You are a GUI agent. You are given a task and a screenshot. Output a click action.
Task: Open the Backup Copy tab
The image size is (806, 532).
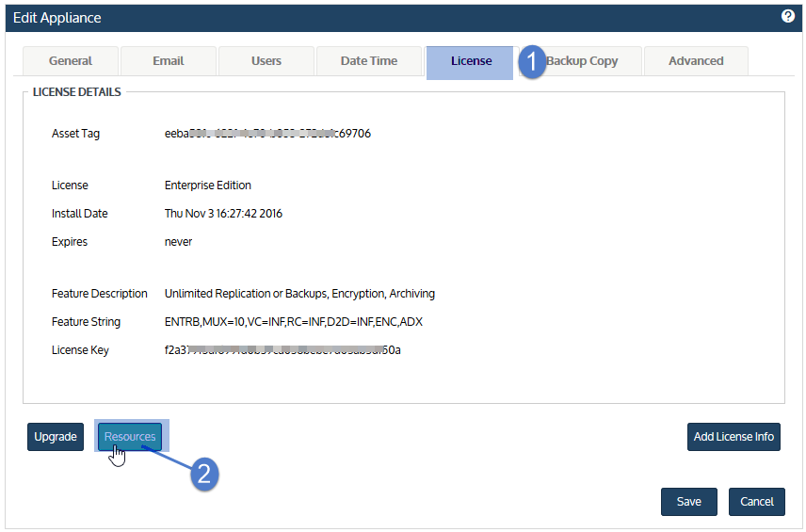pos(581,60)
